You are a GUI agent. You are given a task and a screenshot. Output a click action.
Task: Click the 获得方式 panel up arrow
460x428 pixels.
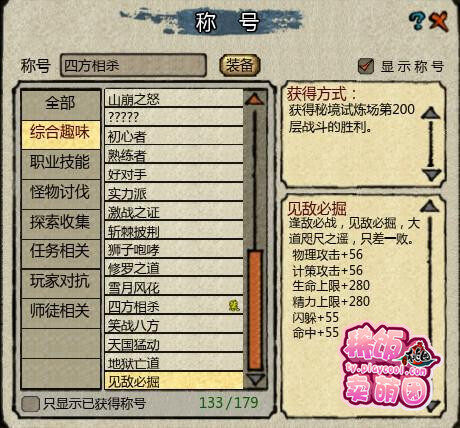(431, 113)
